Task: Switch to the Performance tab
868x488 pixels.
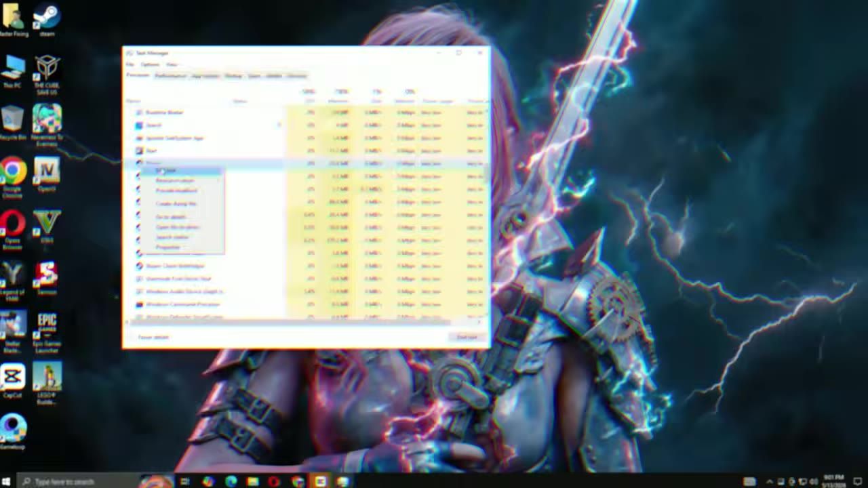Action: [x=170, y=75]
